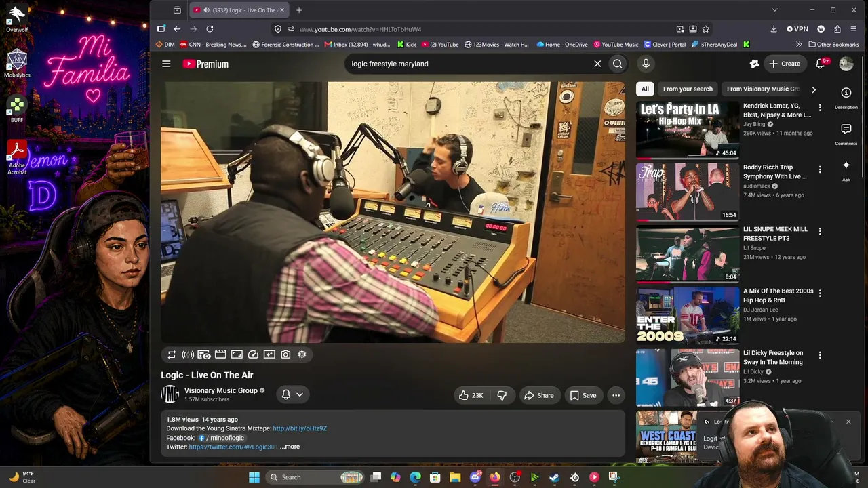This screenshot has width=868, height=488.
Task: Click the picture frame icon below the video
Action: coord(237,354)
